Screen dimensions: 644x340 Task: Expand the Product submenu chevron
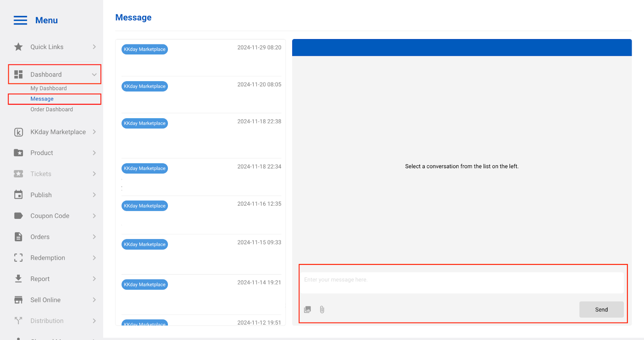pyautogui.click(x=94, y=153)
